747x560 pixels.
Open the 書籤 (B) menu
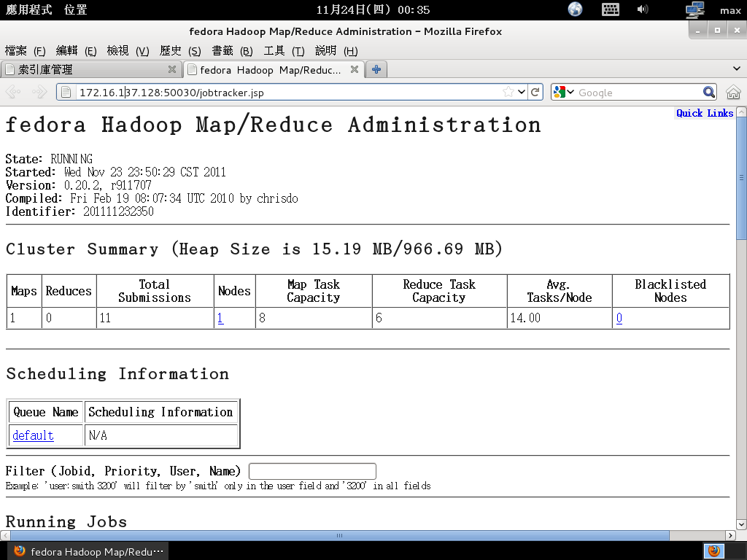point(231,50)
